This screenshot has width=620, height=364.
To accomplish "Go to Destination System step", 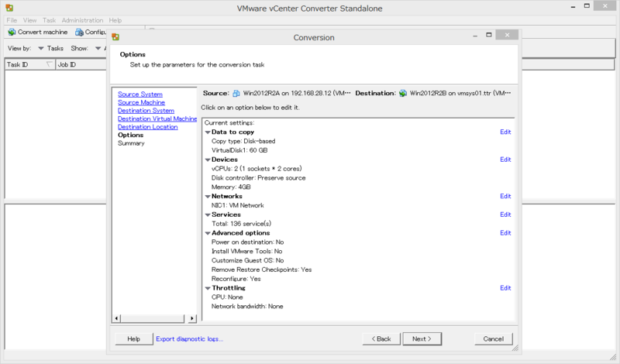I will (146, 111).
